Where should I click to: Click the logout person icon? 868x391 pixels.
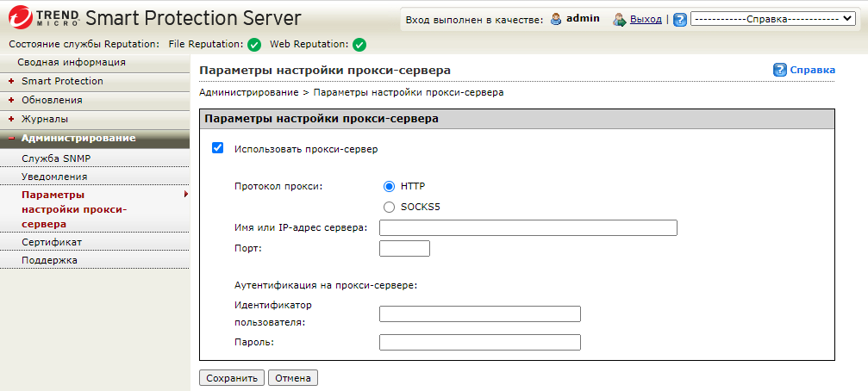click(618, 19)
